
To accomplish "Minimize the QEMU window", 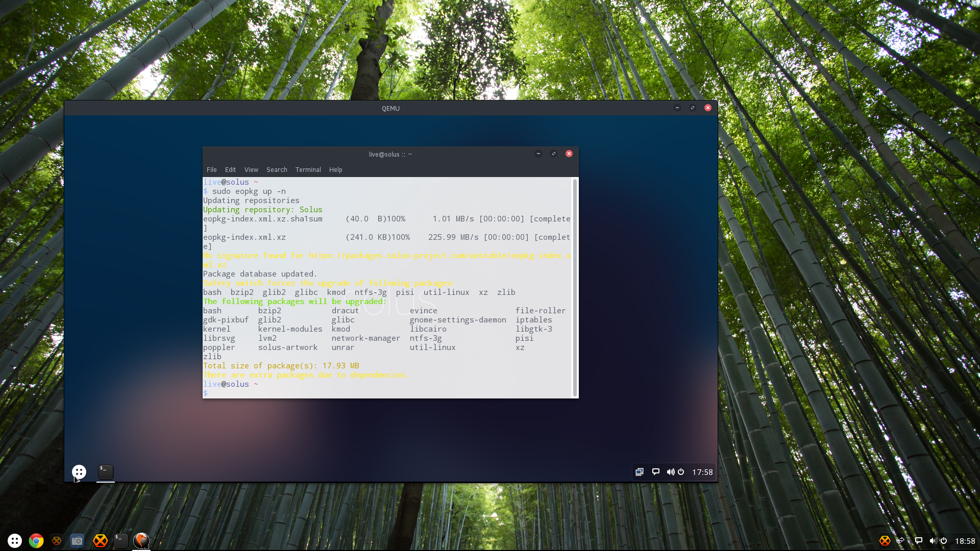I will click(x=677, y=108).
